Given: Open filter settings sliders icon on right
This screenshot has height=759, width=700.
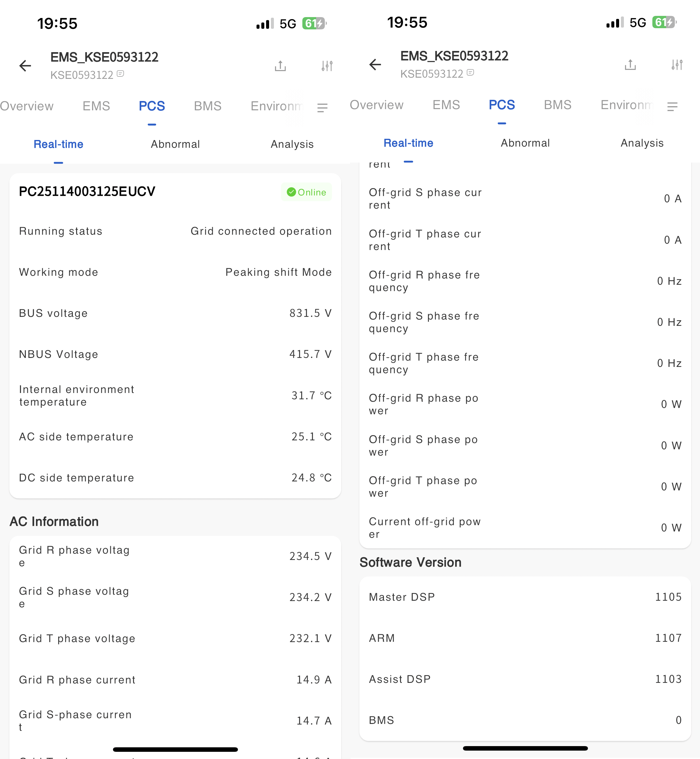Looking at the screenshot, I should [x=677, y=65].
